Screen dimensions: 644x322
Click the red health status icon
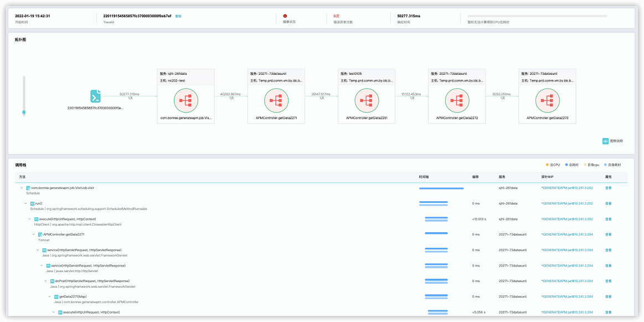pyautogui.click(x=285, y=16)
